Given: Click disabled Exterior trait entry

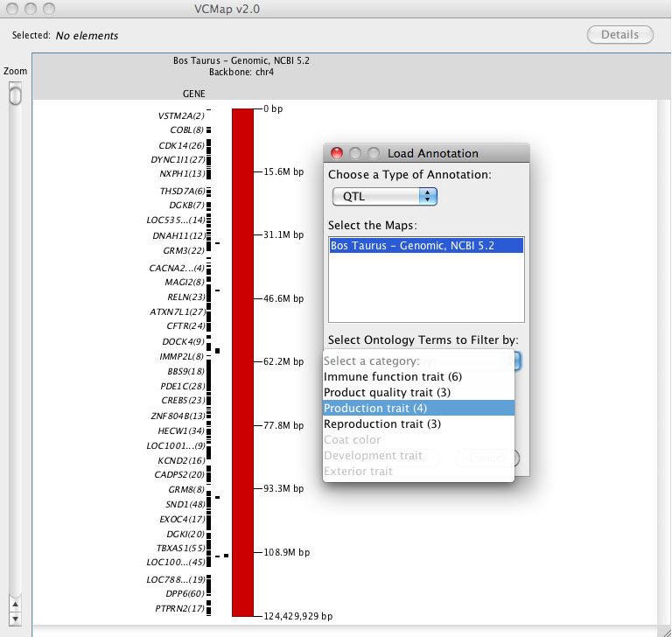Looking at the screenshot, I should [x=419, y=471].
